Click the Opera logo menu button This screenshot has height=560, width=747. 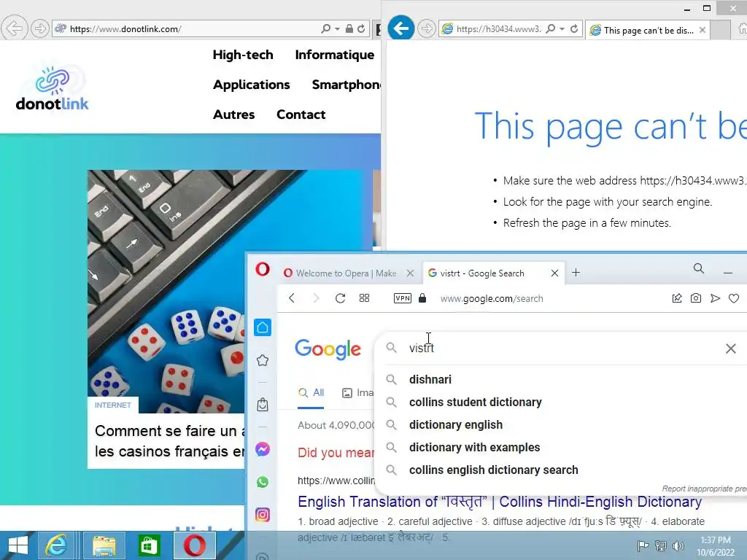[x=263, y=269]
